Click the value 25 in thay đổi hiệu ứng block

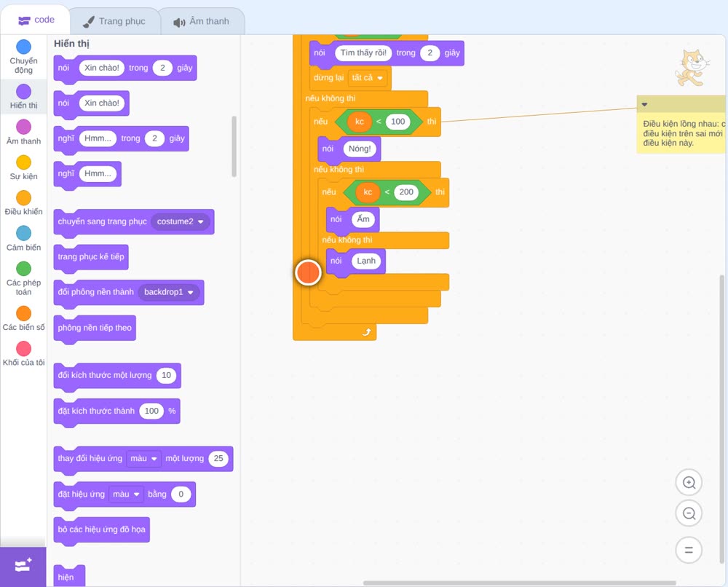tap(218, 458)
